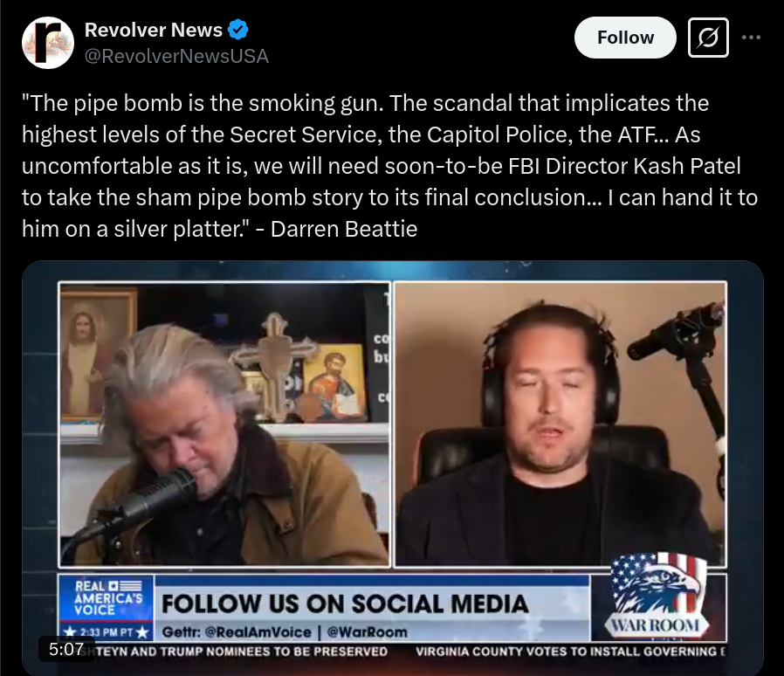The image size is (784, 676).
Task: Open the Revolver News profile avatar
Action: pyautogui.click(x=47, y=43)
